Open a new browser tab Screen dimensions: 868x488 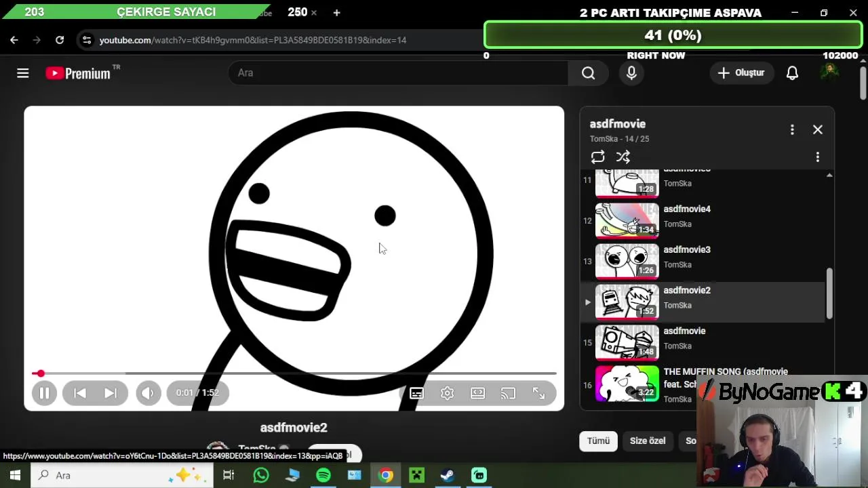(x=336, y=12)
